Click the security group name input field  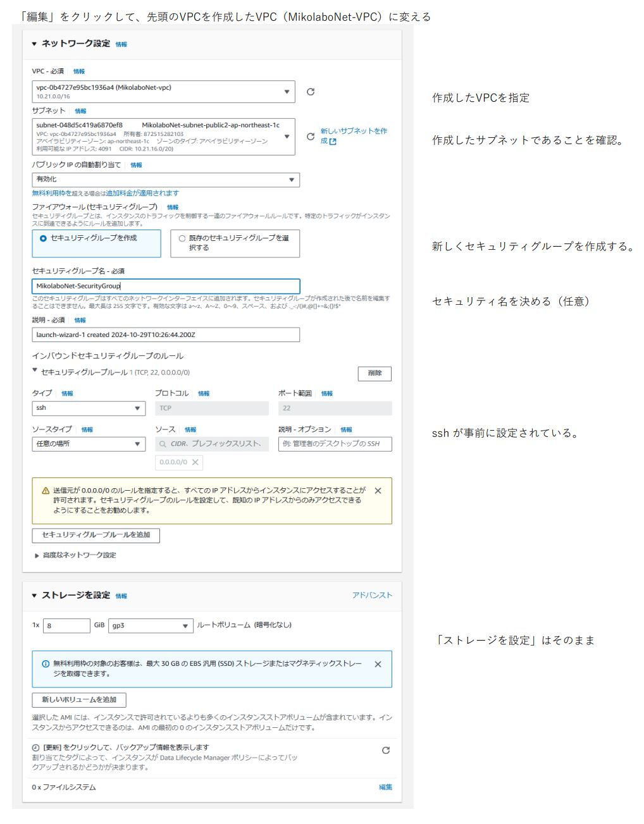point(166,286)
